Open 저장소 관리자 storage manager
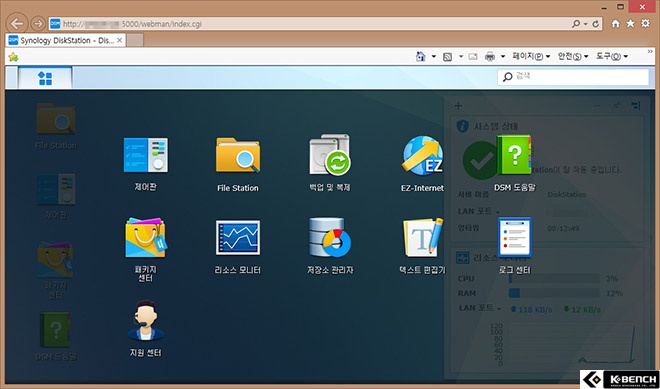The height and width of the screenshot is (389, 660). click(x=330, y=237)
